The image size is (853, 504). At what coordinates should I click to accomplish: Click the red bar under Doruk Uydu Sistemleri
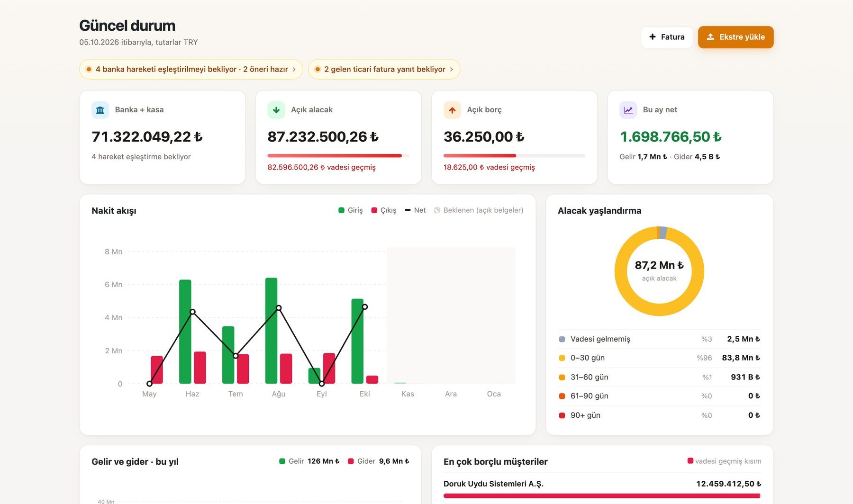[x=602, y=496]
